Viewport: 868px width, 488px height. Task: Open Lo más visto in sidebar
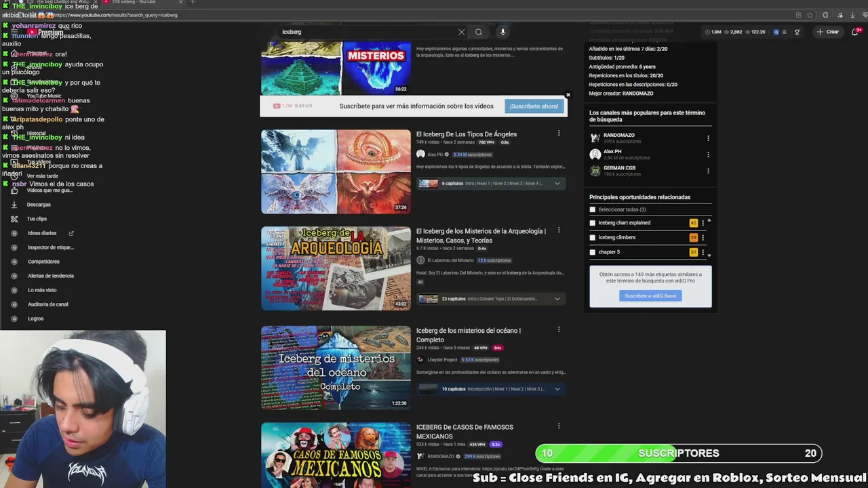[42, 290]
